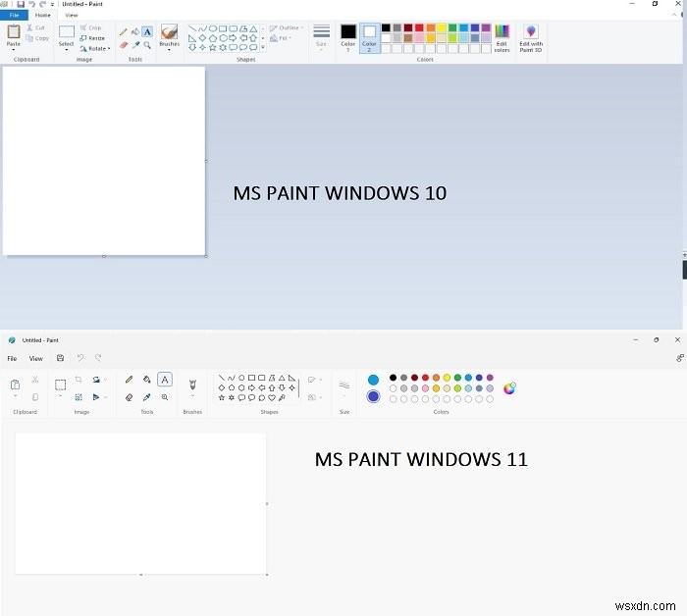Click the white canvas in Windows 11 Paint
The image size is (687, 616).
coord(140,503)
